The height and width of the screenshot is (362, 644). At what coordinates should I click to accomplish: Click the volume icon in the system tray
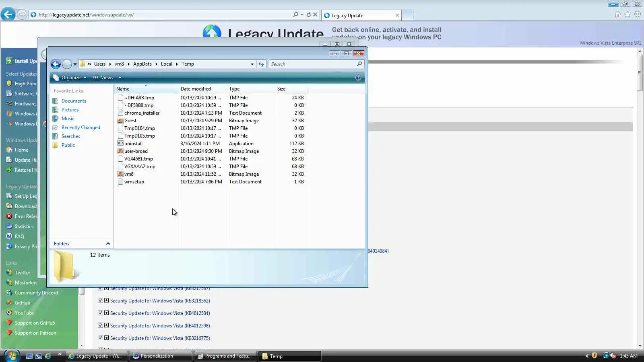[613, 356]
